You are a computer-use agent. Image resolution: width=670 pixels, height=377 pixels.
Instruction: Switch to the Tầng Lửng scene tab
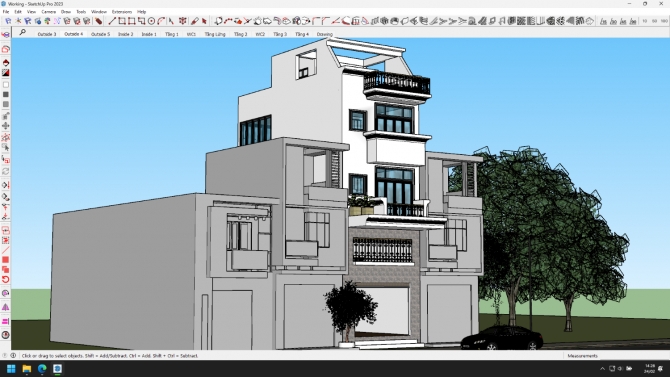pos(215,34)
